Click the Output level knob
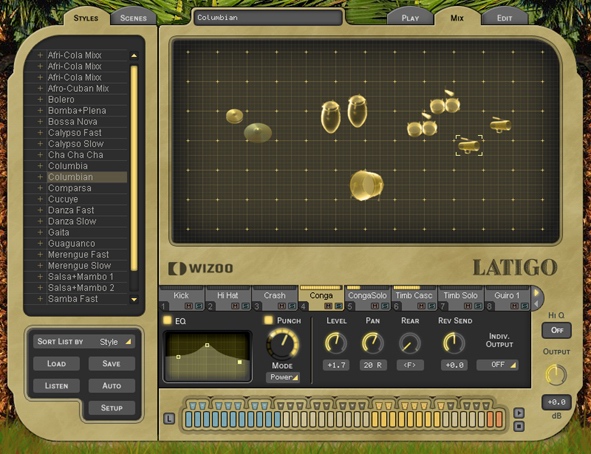This screenshot has width=591, height=454. tap(556, 375)
